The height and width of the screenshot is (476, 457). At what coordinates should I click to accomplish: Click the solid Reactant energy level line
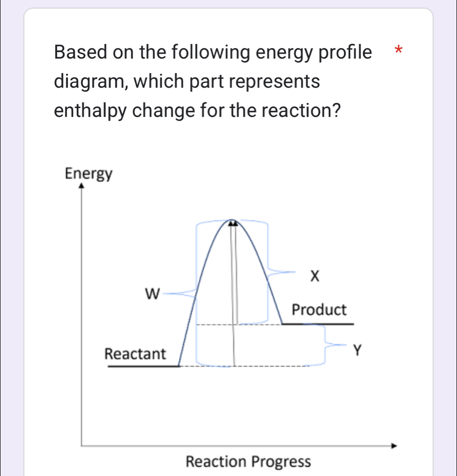click(144, 366)
